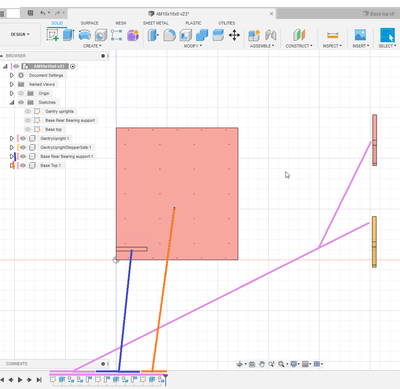The image size is (400, 389).
Task: Collapse the Sketches folder
Action: [x=12, y=102]
